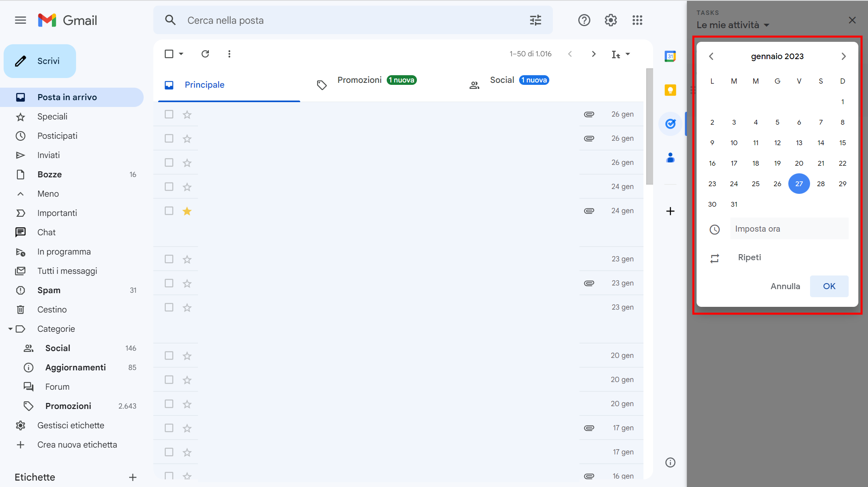Viewport: 868px width, 487px height.
Task: Open Google Calendar in side panel
Action: tap(670, 56)
